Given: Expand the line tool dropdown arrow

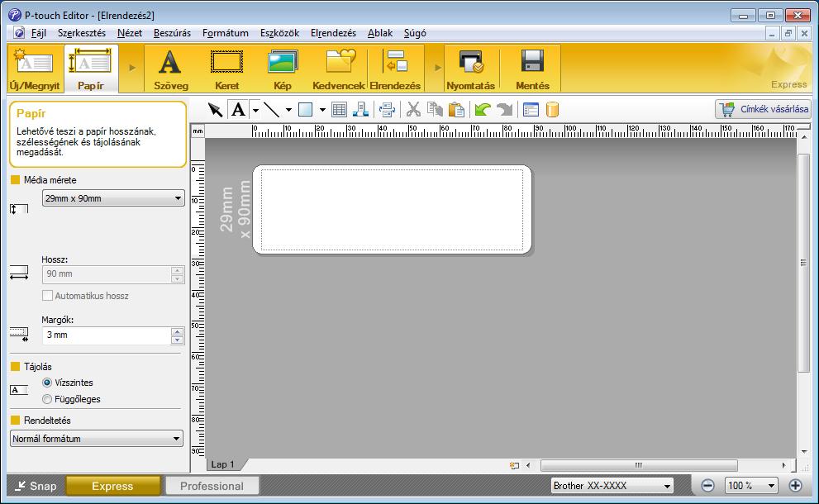Looking at the screenshot, I should tap(288, 110).
